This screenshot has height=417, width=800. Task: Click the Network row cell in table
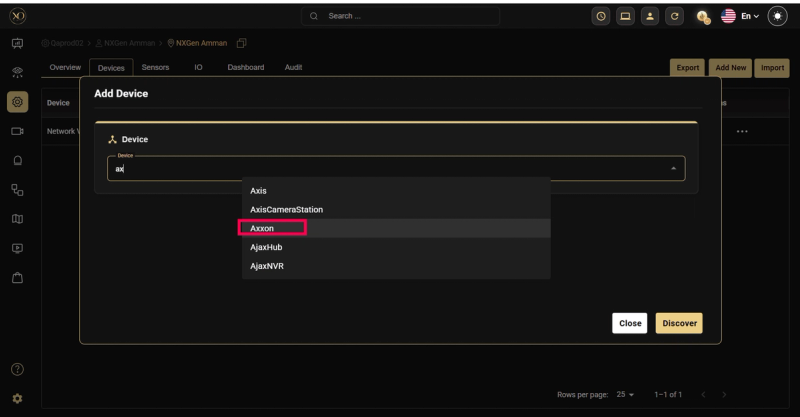click(x=63, y=132)
